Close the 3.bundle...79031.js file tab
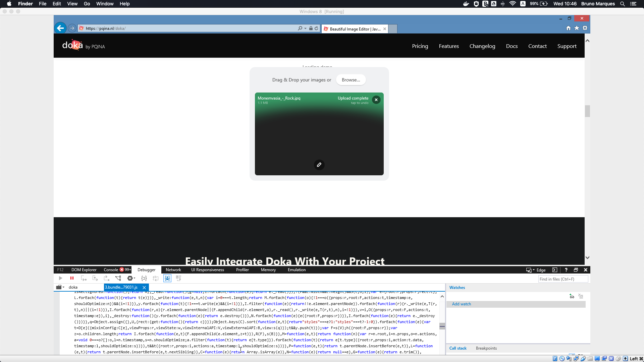 pos(144,288)
